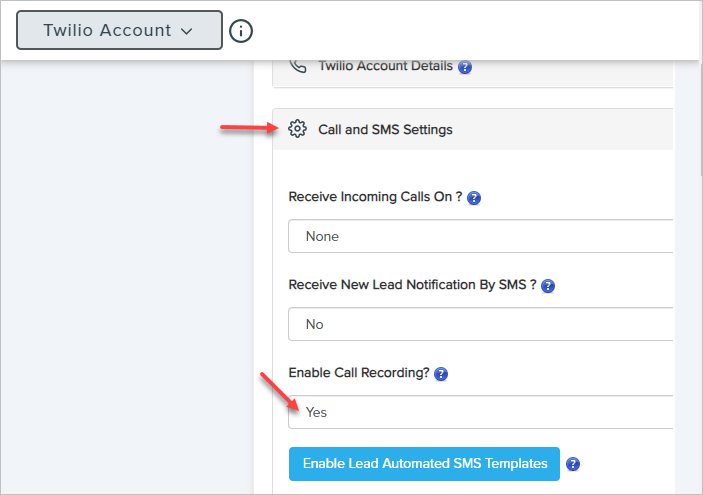
Task: Open the Call Recording dropdown showing Yes
Action: pyautogui.click(x=480, y=412)
